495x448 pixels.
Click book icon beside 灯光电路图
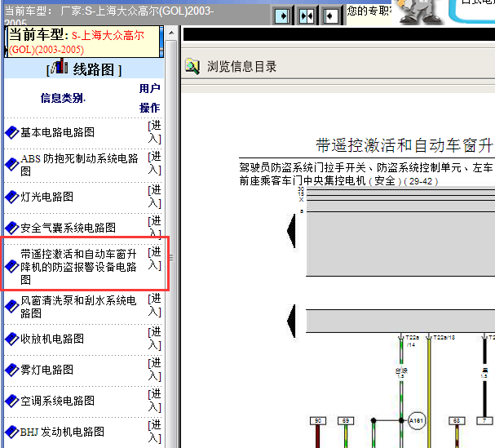pos(12,197)
